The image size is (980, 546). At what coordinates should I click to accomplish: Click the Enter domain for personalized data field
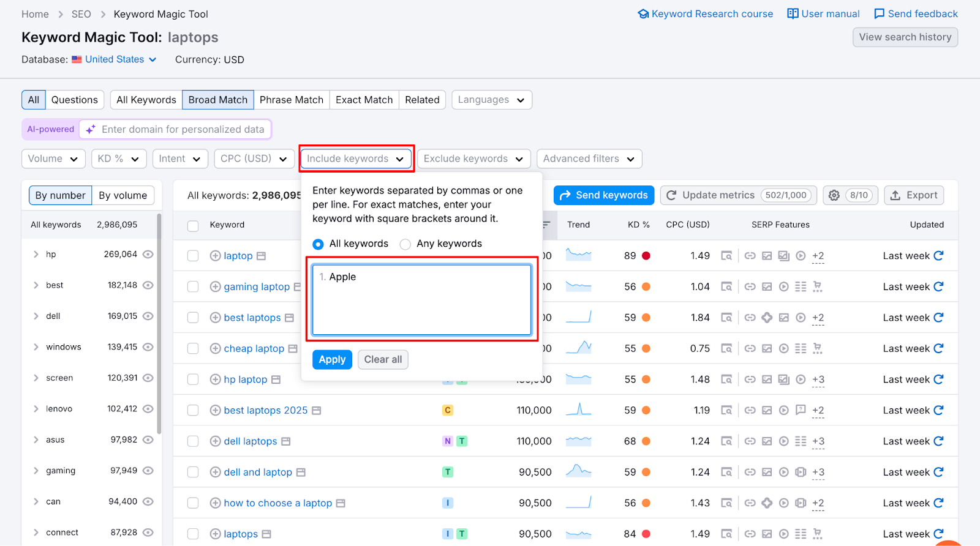(175, 129)
